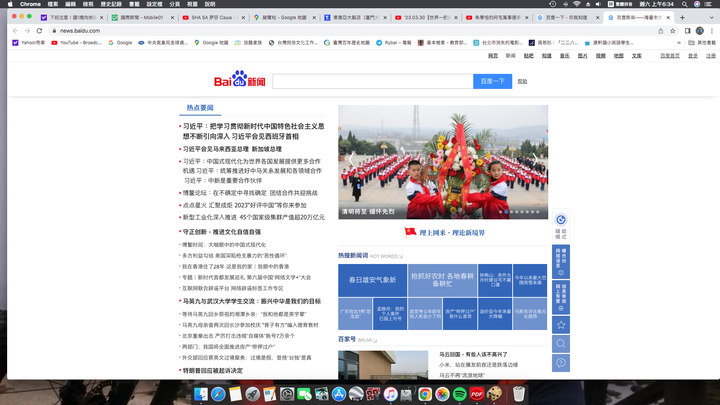This screenshot has width=720, height=405.
Task: Open 百家号 BAIJIA heading link
Action: pos(357,339)
